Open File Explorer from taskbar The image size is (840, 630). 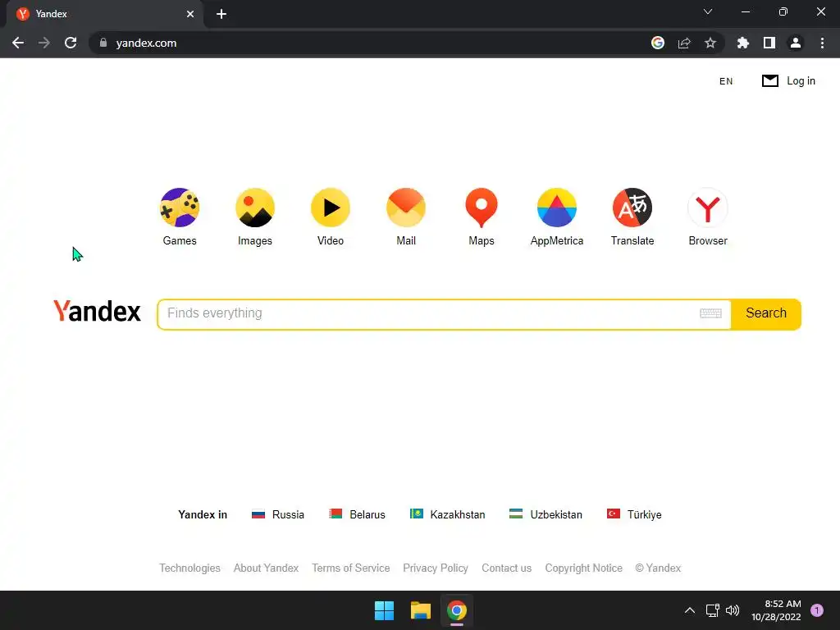tap(421, 610)
